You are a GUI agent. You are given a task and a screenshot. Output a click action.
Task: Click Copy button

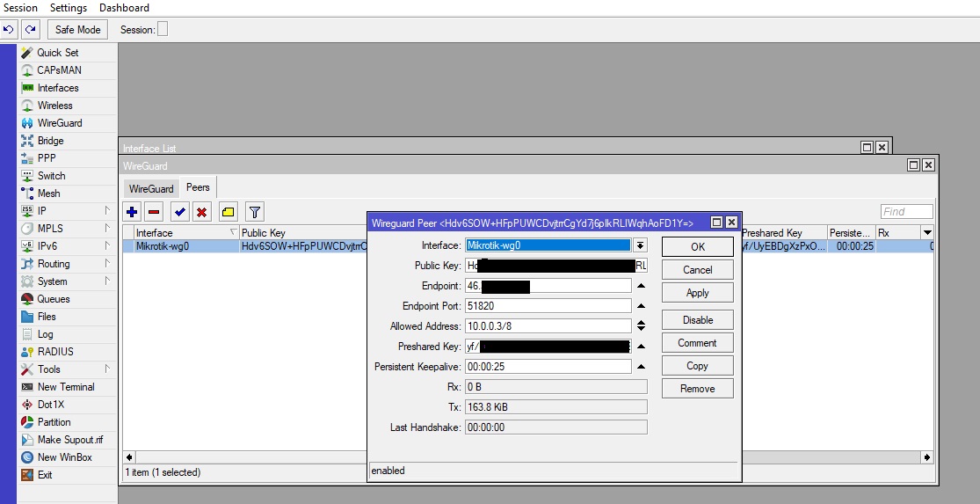pyautogui.click(x=698, y=366)
